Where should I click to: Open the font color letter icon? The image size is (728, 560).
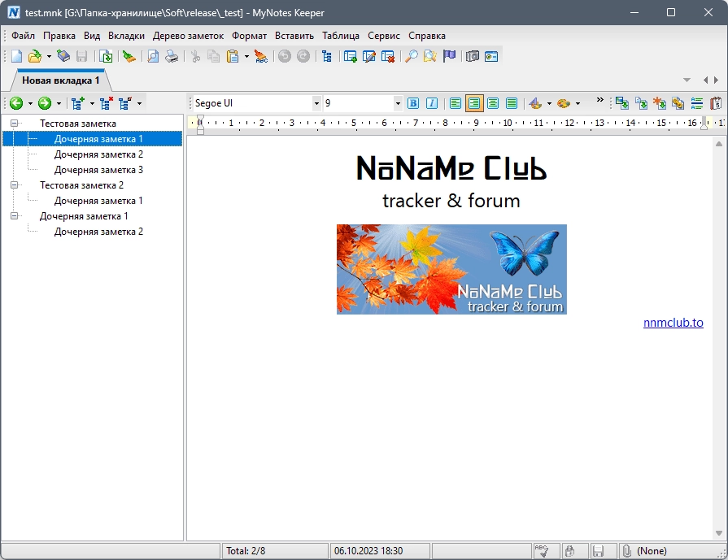tap(536, 103)
